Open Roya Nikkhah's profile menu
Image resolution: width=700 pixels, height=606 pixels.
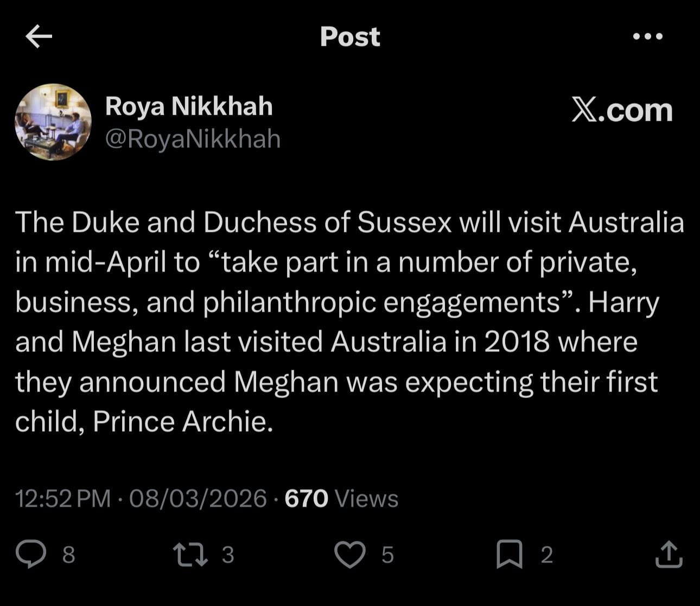(189, 106)
